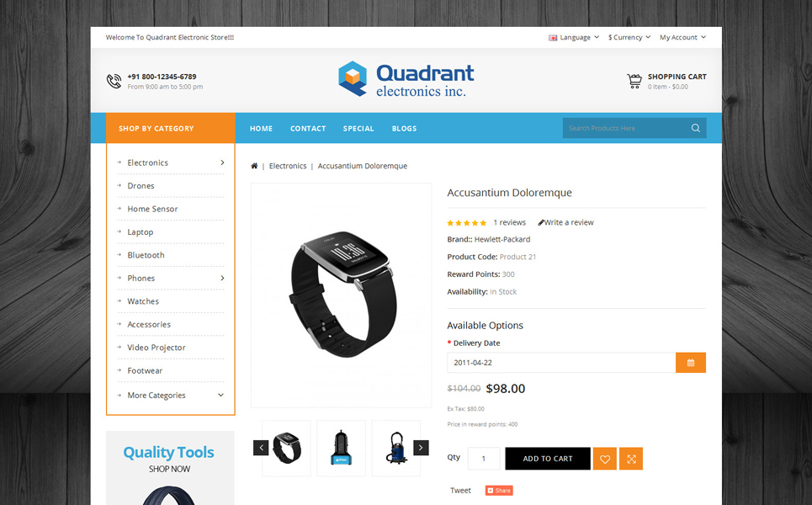Add product to wishlist heart icon
Image resolution: width=812 pixels, height=505 pixels.
(x=605, y=459)
